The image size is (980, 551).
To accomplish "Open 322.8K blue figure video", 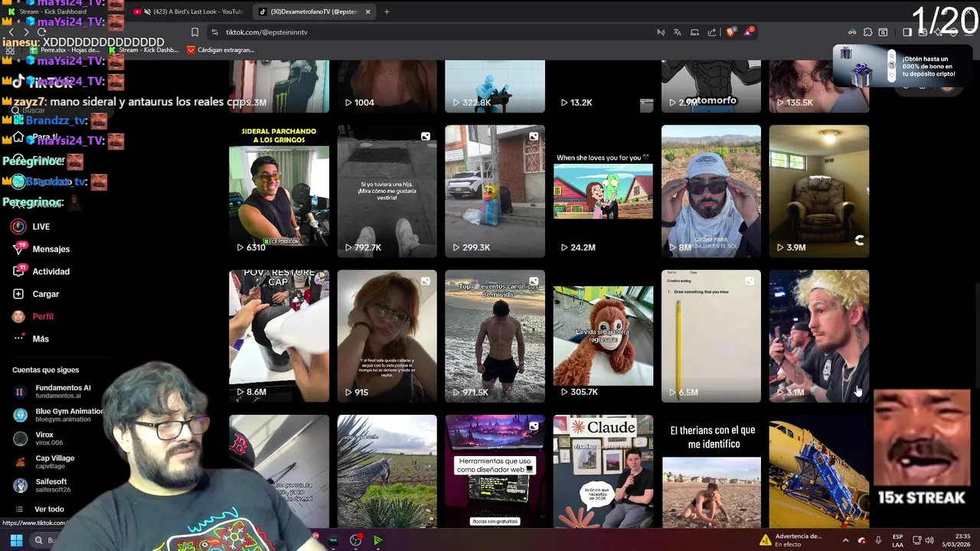I will coord(495,86).
